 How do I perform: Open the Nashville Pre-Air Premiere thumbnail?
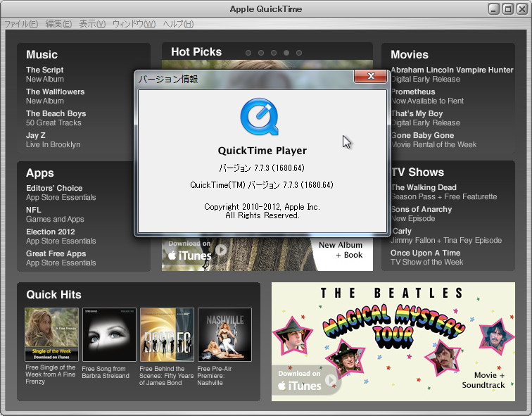224,334
